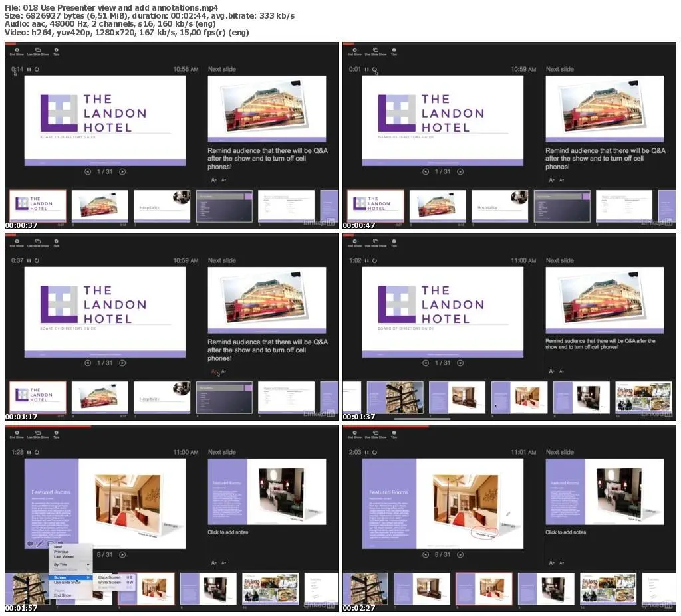Expand the By Title submenu in the 00:01:57 frame
Viewport: 681px width, 616px height.
(x=70, y=565)
